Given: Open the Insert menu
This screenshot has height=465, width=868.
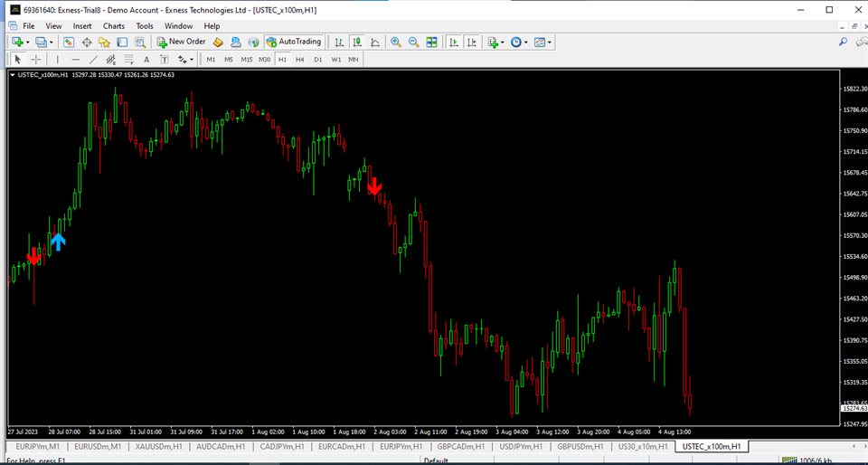Looking at the screenshot, I should [x=82, y=26].
